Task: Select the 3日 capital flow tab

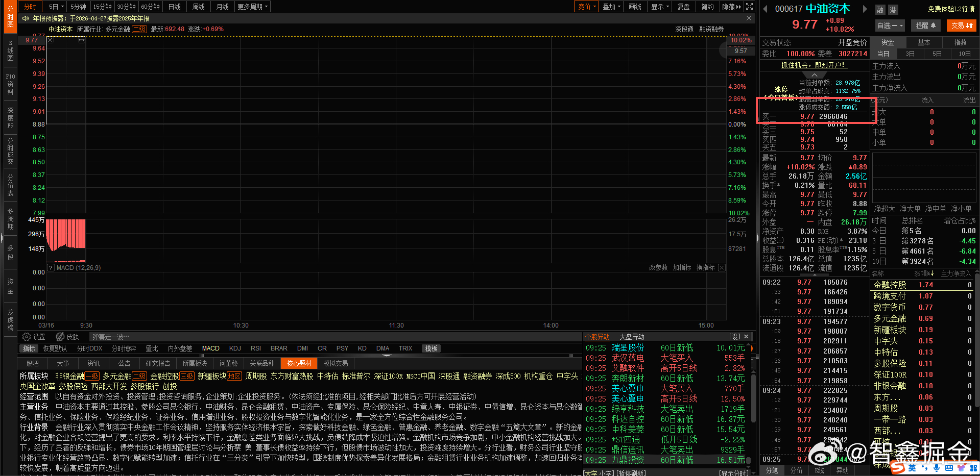Action: pyautogui.click(x=910, y=54)
